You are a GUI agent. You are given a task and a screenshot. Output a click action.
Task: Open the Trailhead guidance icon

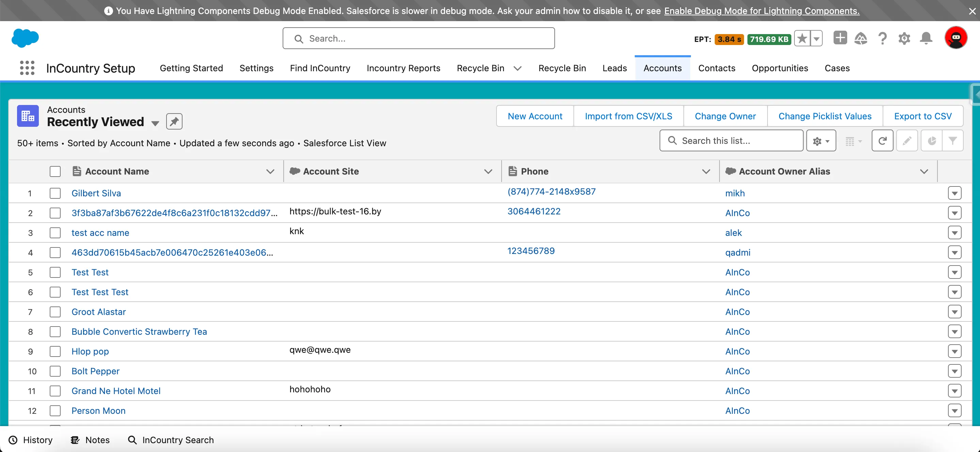tap(860, 39)
